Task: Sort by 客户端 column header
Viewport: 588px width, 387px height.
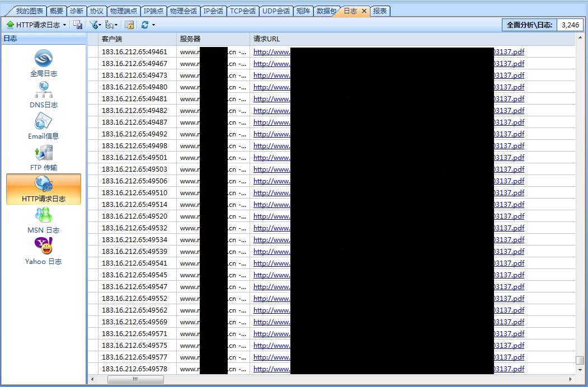Action: [138, 39]
